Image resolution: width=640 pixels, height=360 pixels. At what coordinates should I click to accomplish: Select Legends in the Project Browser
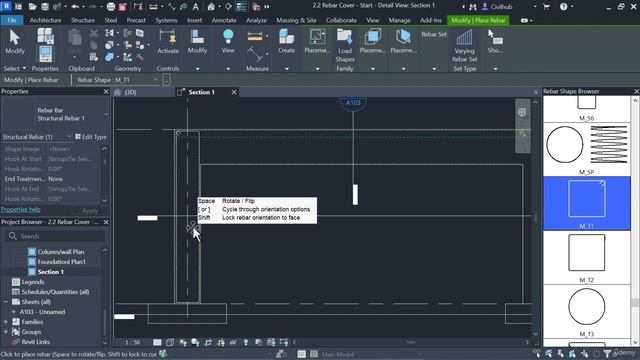coord(33,282)
